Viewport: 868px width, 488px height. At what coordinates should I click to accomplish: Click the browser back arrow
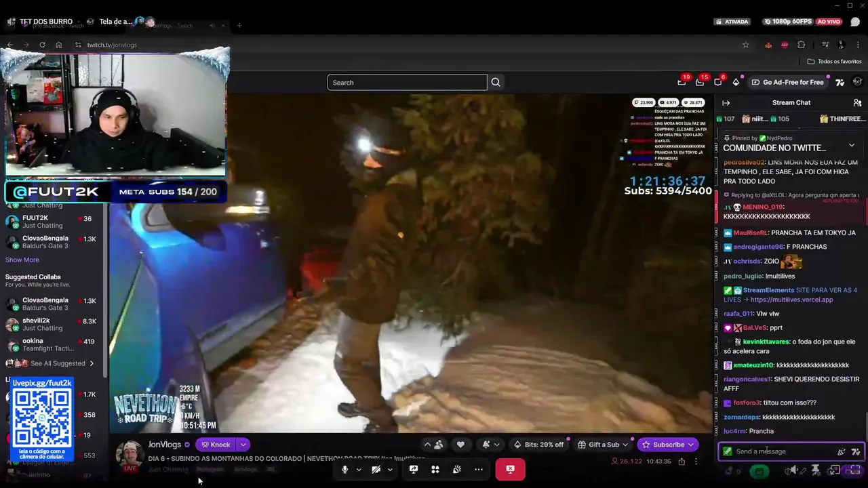click(9, 45)
